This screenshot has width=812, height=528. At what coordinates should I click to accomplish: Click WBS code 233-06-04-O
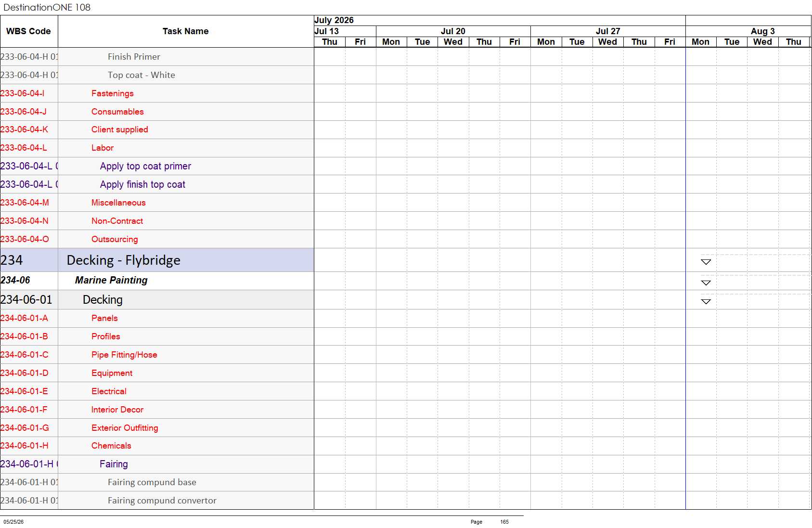coord(25,239)
